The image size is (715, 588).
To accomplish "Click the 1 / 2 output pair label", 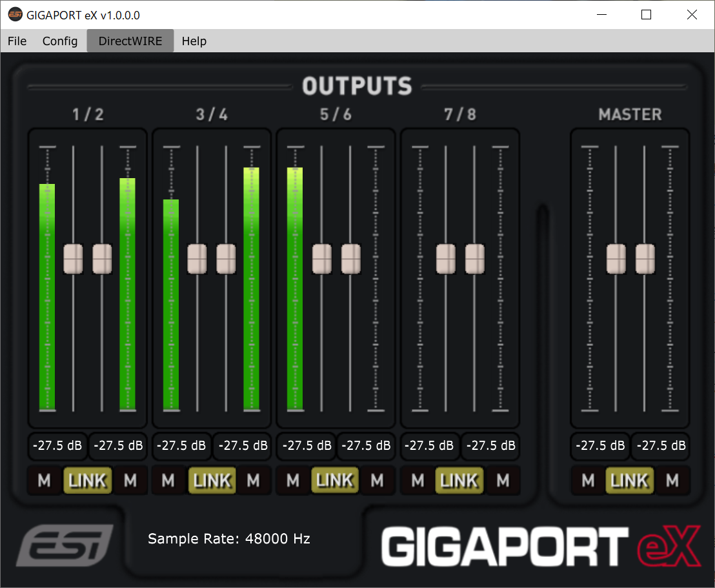I will 88,114.
